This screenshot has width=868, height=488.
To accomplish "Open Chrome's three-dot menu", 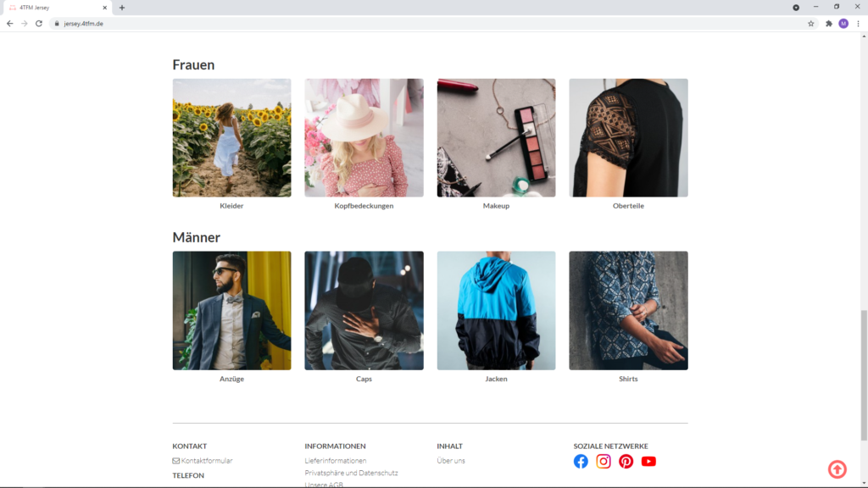I will click(858, 24).
